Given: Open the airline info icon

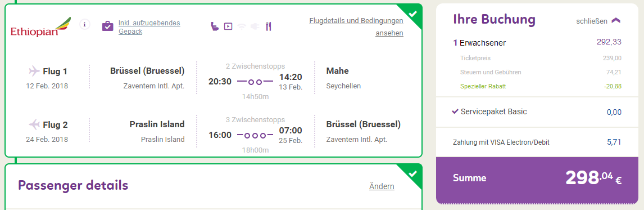Looking at the screenshot, I should 85,24.
